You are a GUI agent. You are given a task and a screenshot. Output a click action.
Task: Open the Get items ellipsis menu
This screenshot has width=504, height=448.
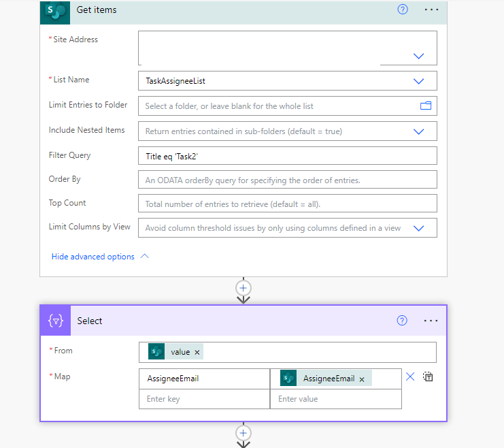pos(431,10)
